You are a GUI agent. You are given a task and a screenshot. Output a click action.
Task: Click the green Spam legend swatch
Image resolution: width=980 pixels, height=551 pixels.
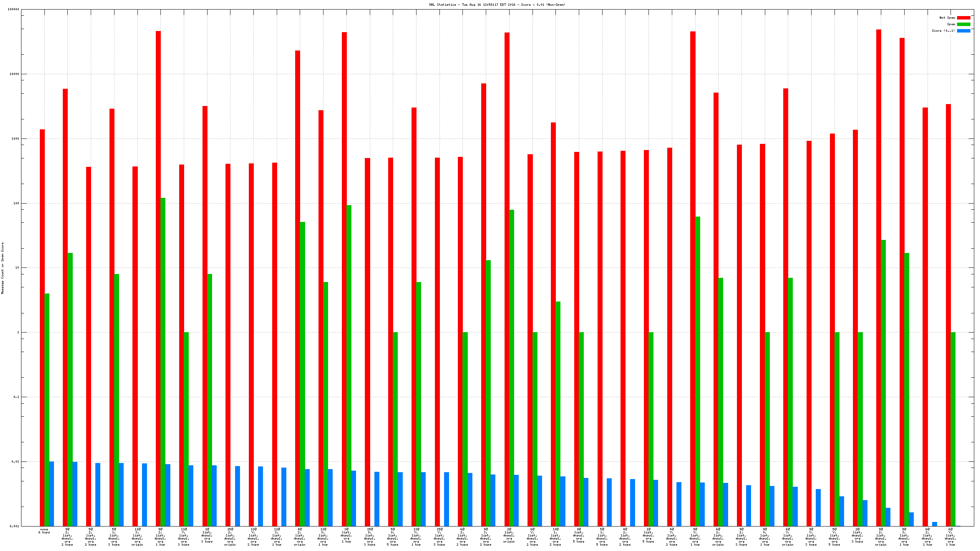963,24
